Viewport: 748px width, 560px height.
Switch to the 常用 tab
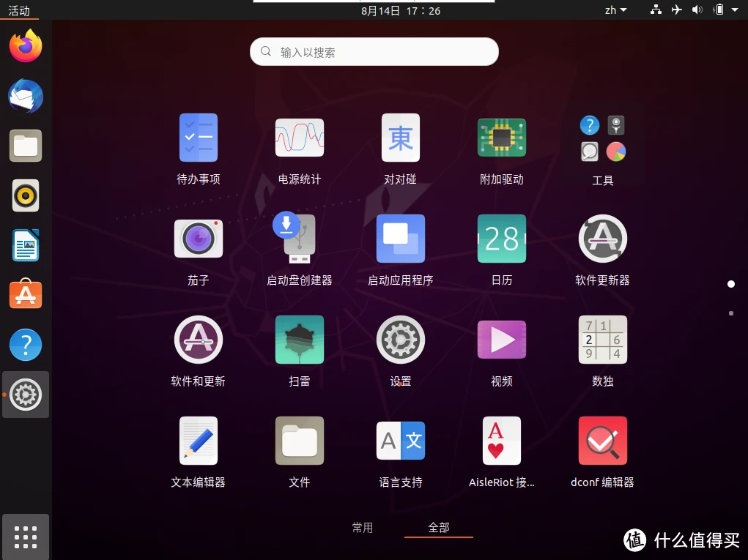pos(363,527)
